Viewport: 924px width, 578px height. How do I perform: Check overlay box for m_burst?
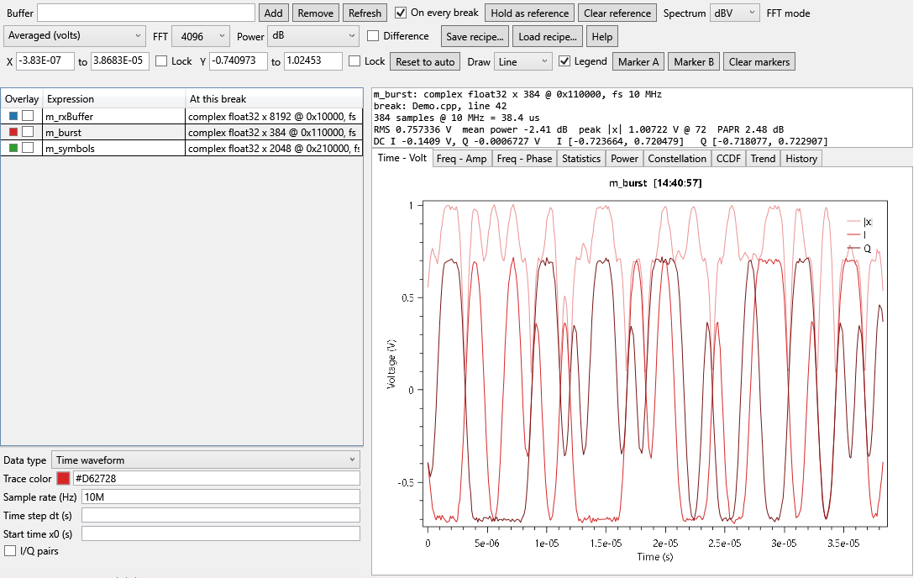[x=28, y=132]
